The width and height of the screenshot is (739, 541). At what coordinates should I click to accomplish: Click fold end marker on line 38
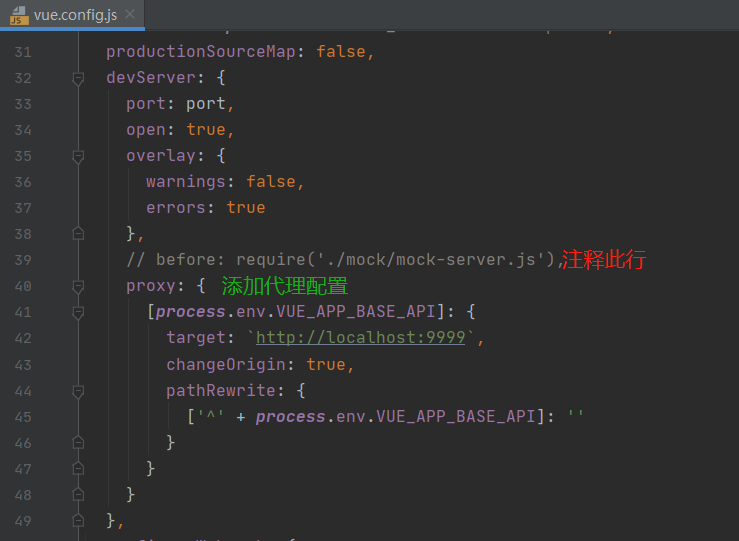click(x=78, y=234)
